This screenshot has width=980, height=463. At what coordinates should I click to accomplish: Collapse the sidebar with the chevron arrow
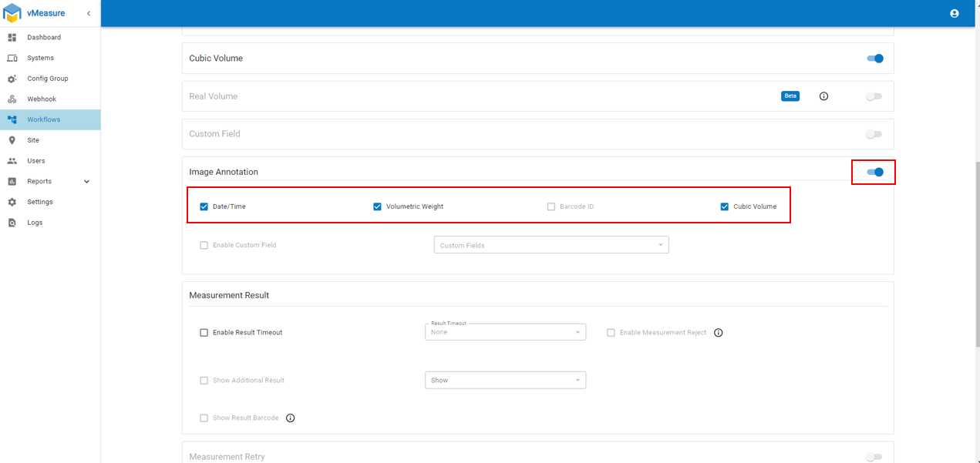click(89, 13)
